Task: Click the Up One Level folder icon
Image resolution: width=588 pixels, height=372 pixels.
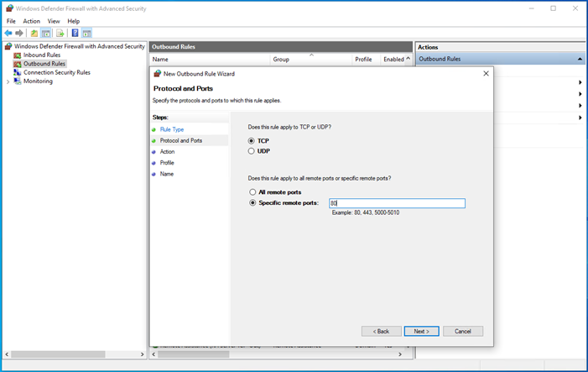Action: (x=34, y=33)
